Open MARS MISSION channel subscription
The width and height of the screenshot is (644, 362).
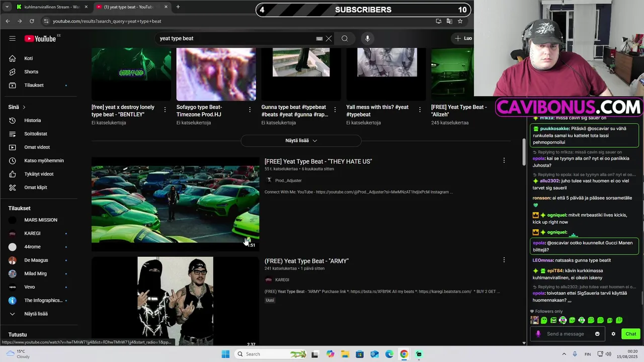pyautogui.click(x=40, y=220)
